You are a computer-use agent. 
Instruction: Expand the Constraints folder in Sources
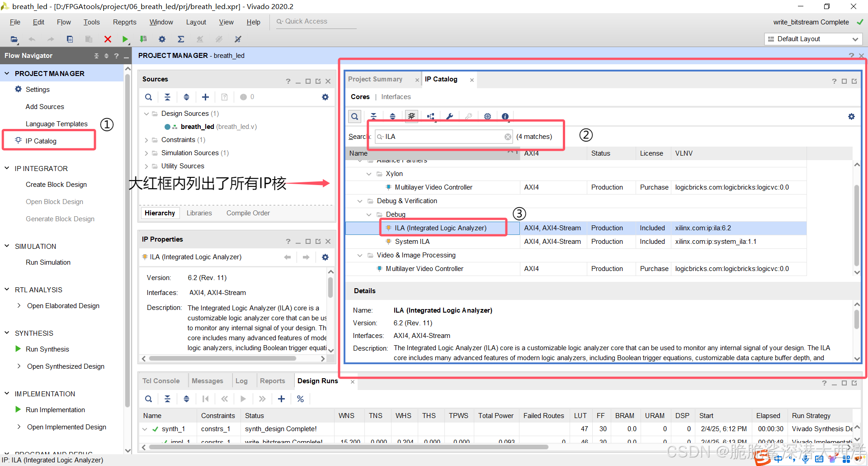point(146,140)
